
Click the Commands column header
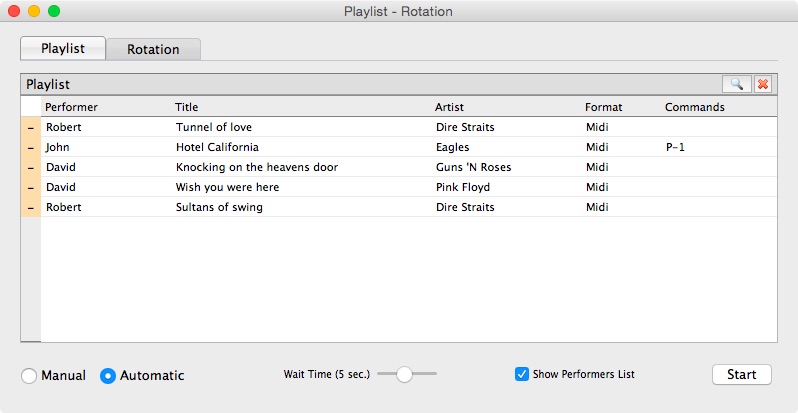pyautogui.click(x=695, y=107)
